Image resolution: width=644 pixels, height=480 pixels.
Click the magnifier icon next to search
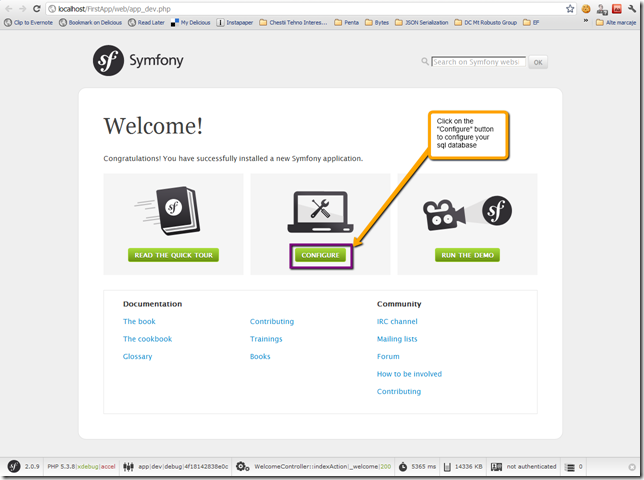[x=425, y=62]
